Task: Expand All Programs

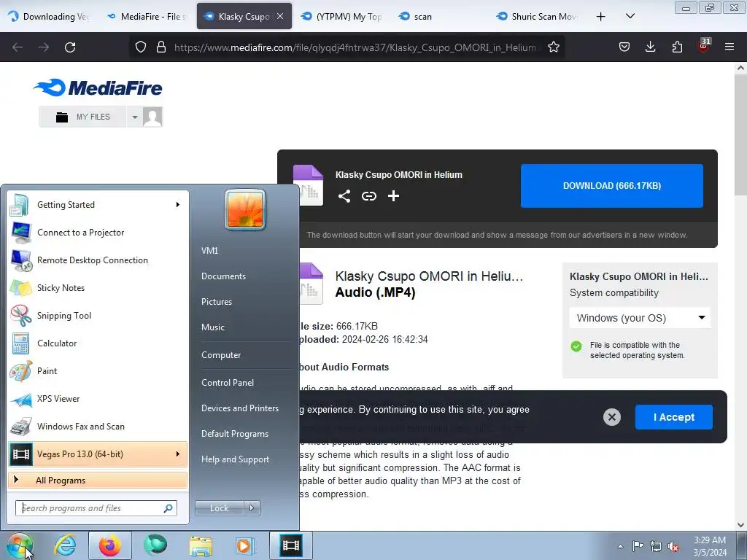Action: [98, 480]
